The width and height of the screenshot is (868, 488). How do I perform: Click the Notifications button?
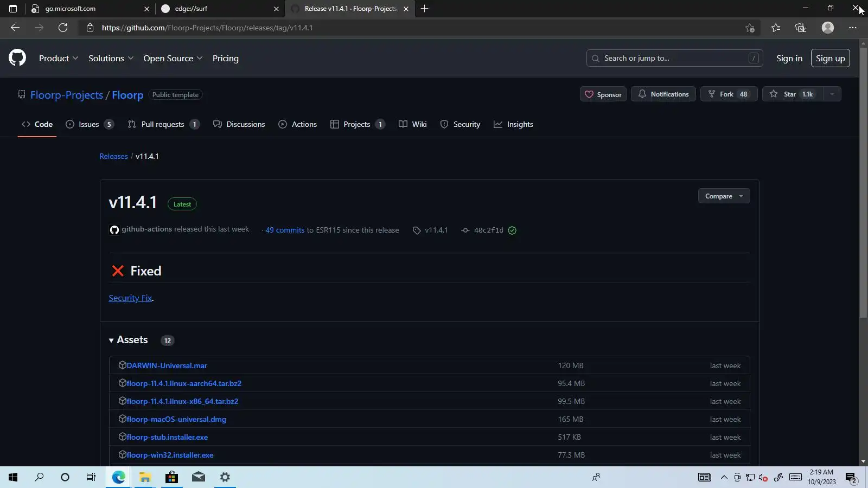pyautogui.click(x=663, y=94)
